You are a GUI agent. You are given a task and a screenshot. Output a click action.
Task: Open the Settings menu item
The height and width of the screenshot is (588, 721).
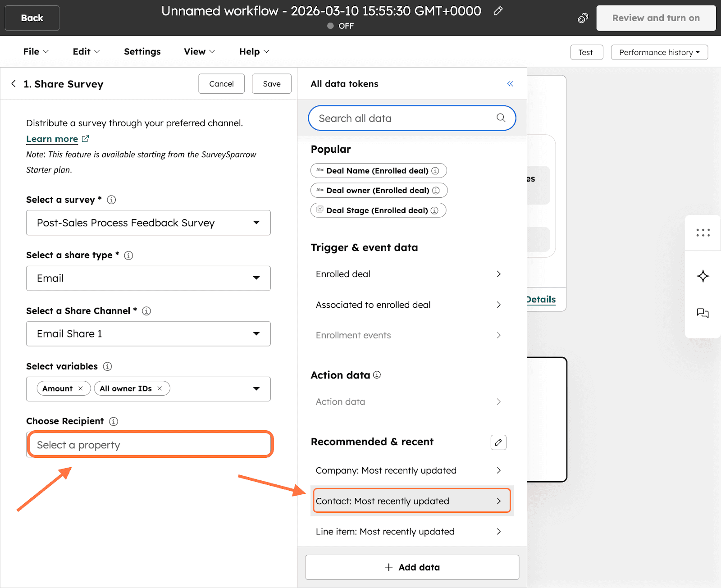coord(142,52)
